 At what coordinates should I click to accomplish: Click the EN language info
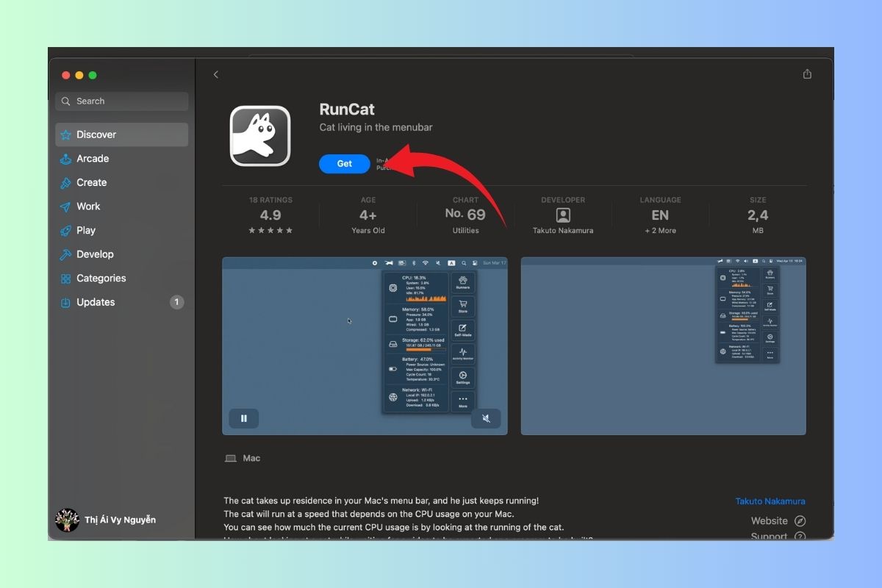tap(660, 215)
